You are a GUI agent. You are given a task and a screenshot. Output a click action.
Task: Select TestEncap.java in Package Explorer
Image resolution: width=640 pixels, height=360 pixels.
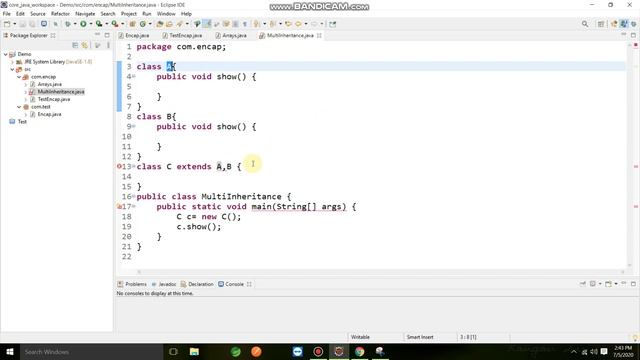coord(54,99)
